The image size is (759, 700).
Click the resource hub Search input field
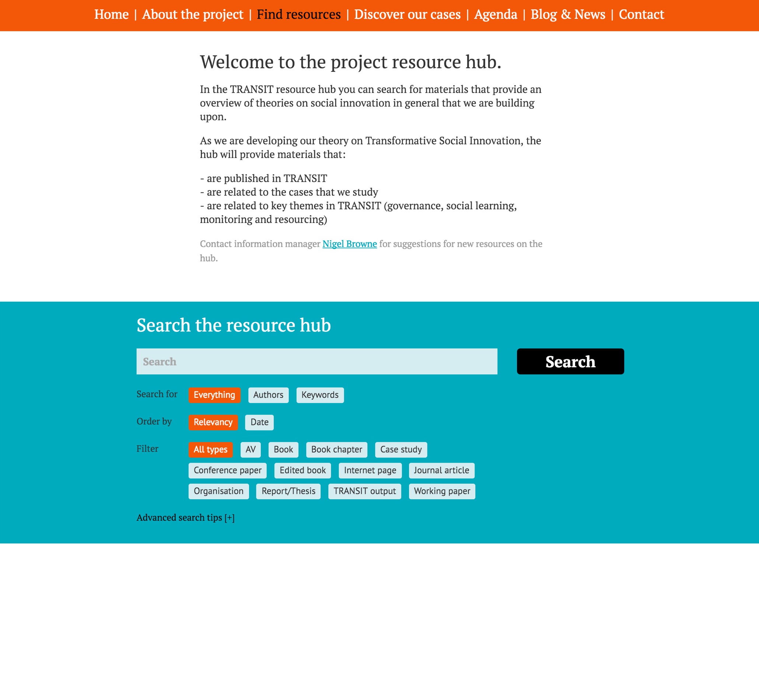pos(317,361)
